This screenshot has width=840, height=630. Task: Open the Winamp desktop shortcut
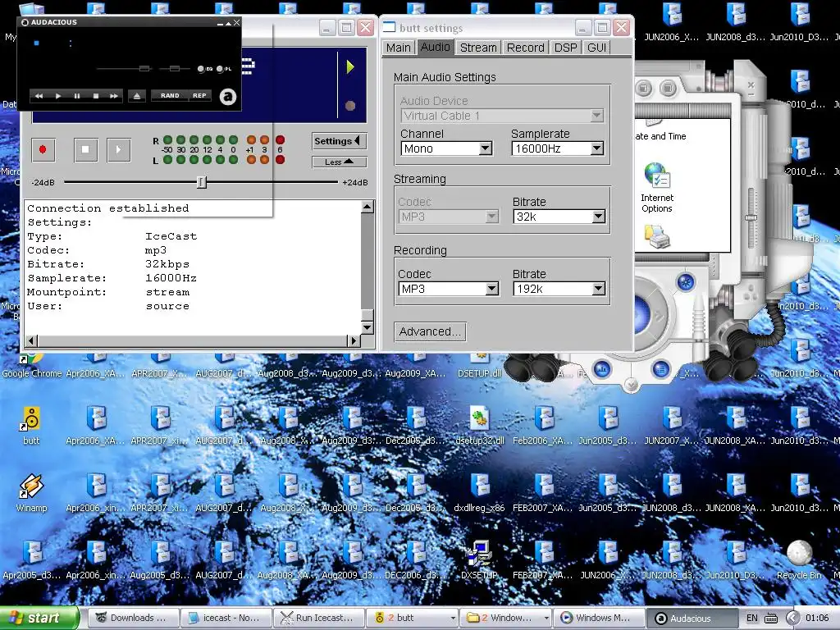tap(31, 493)
